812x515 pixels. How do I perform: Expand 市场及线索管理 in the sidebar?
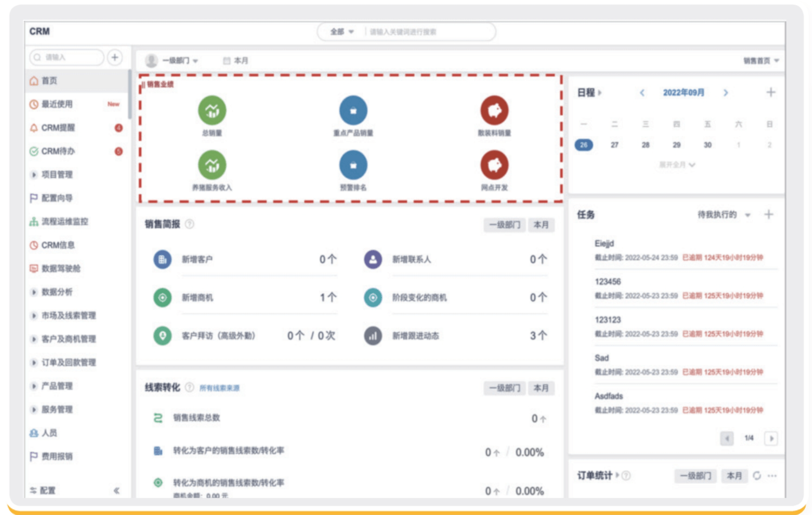coord(34,315)
